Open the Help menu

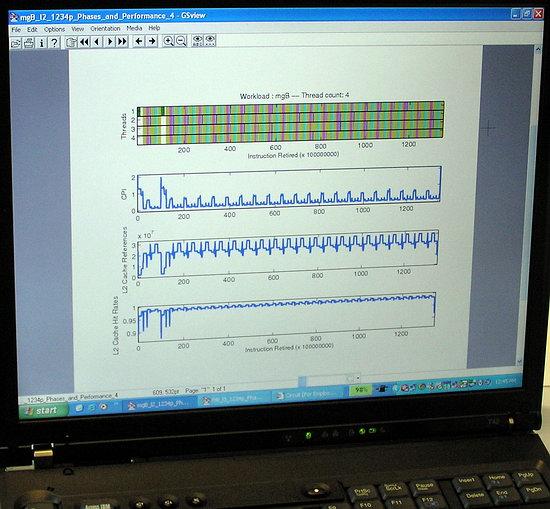click(154, 28)
